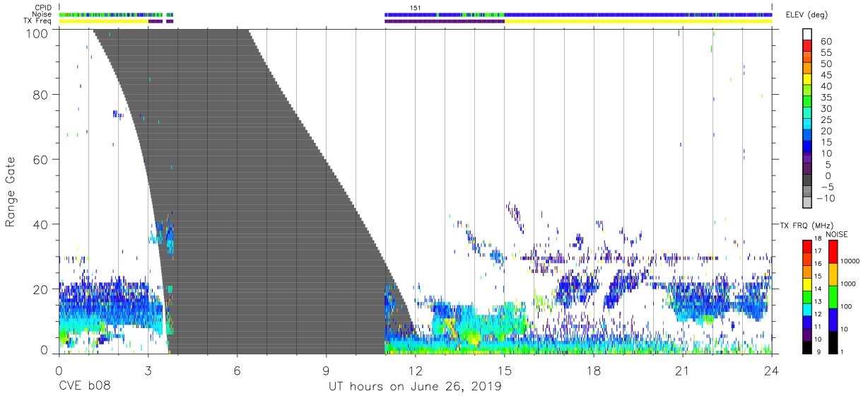The height and width of the screenshot is (401, 868).
Task: Click the TX Freq row label
Action: click(37, 21)
